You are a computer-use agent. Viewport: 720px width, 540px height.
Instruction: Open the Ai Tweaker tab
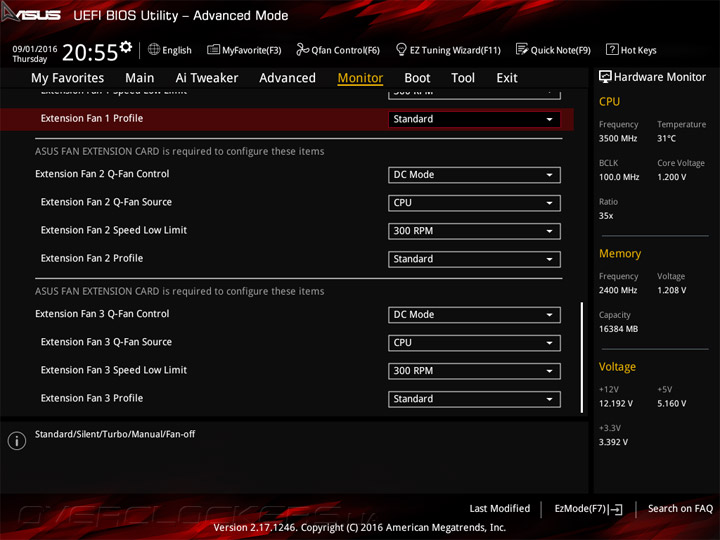tap(207, 78)
